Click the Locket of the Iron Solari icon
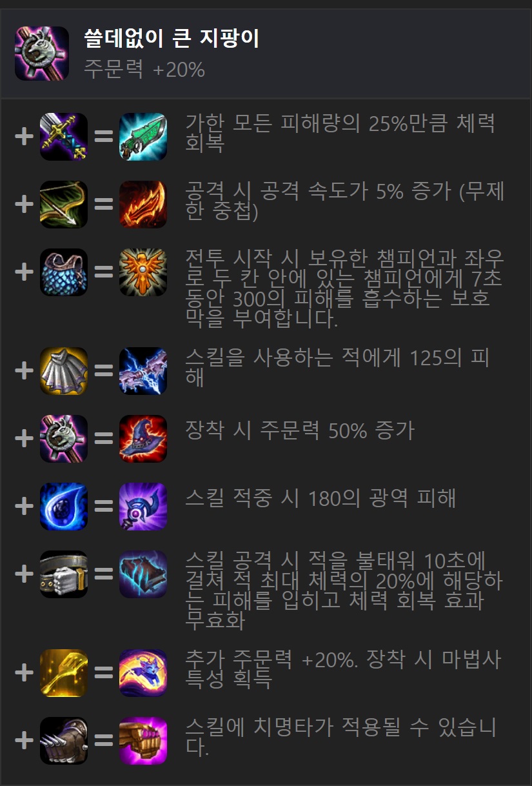 point(143,272)
